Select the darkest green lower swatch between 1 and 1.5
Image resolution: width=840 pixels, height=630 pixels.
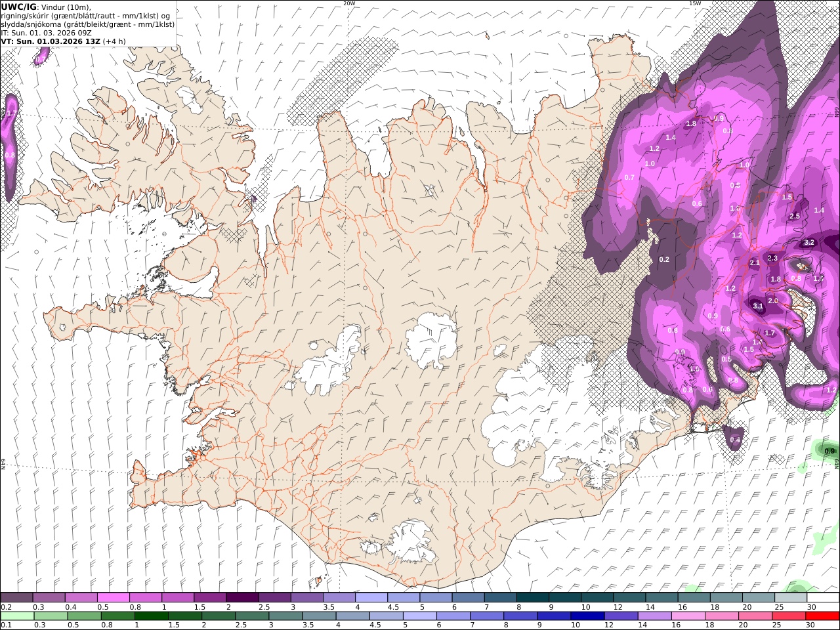[x=152, y=616]
